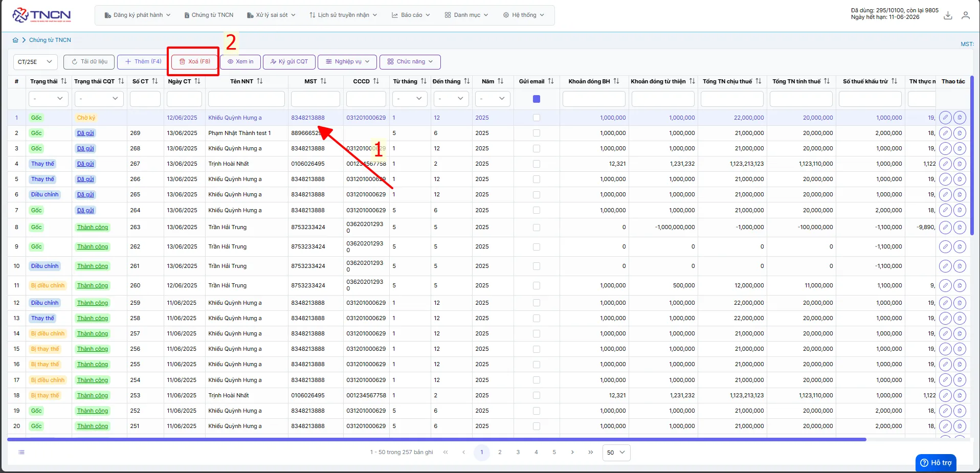
Task: Sort by Tên NNT column icon
Action: pyautogui.click(x=260, y=81)
